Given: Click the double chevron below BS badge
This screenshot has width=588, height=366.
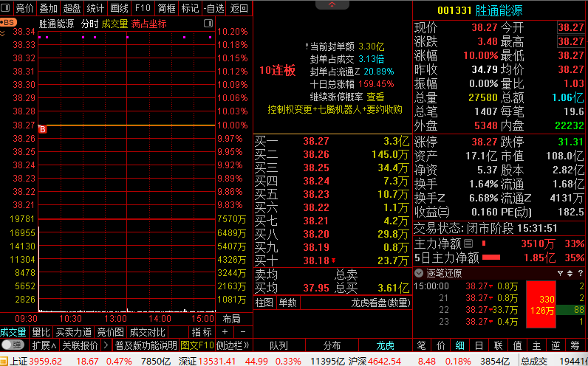Looking at the screenshot, I should coord(3,33).
